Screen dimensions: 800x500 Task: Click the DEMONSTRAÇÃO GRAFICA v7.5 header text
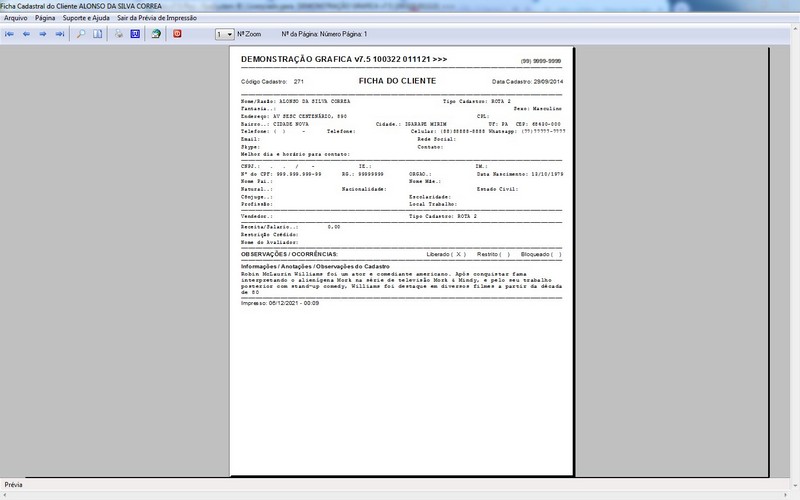(x=344, y=59)
